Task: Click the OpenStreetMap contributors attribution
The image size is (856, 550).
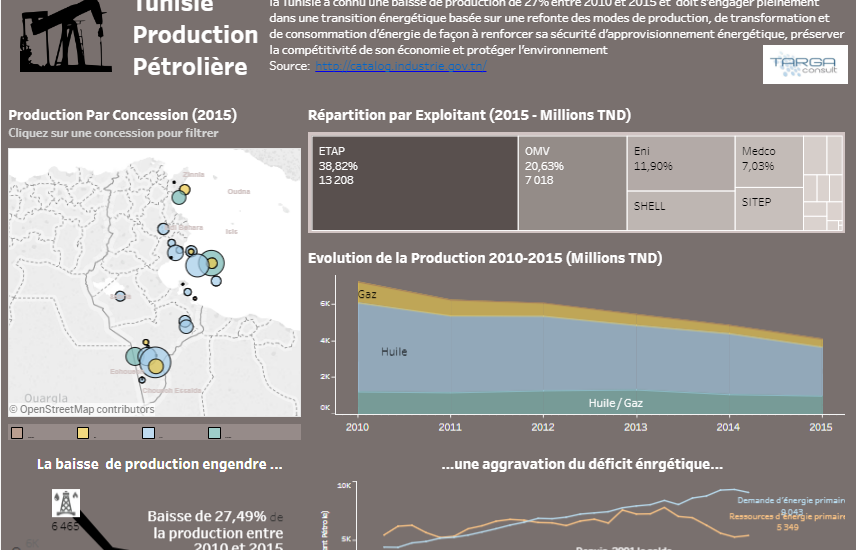Action: click(82, 409)
